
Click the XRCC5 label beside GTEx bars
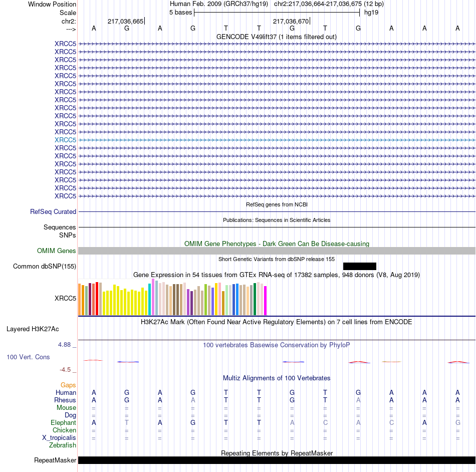point(65,298)
